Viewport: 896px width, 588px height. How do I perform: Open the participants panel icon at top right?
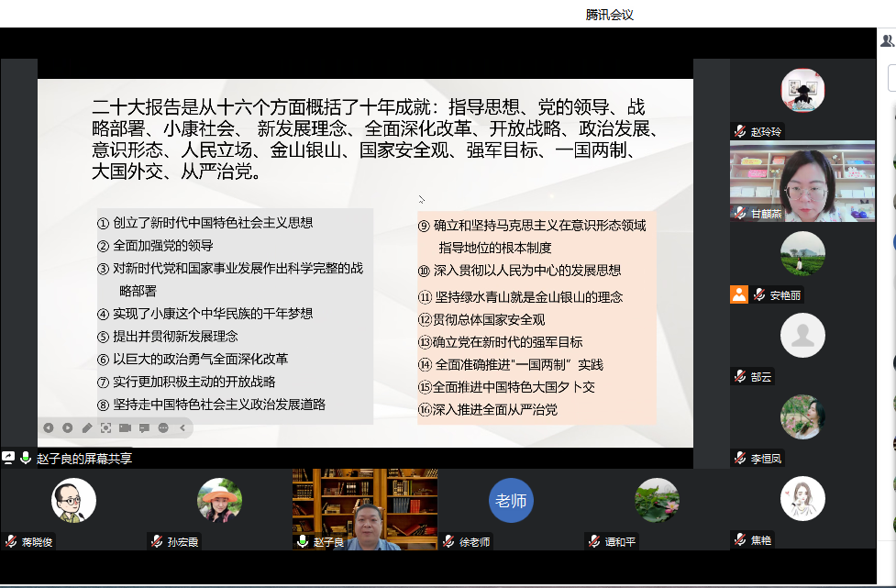point(887,40)
